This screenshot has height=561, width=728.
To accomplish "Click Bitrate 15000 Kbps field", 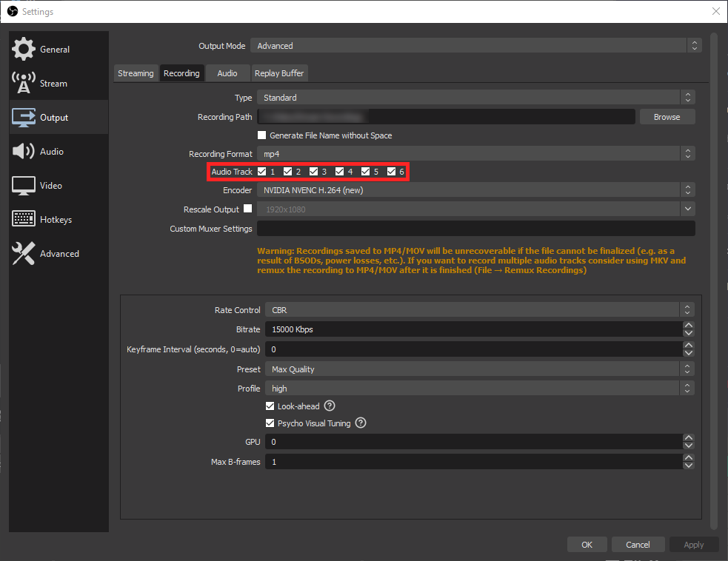I will point(474,329).
